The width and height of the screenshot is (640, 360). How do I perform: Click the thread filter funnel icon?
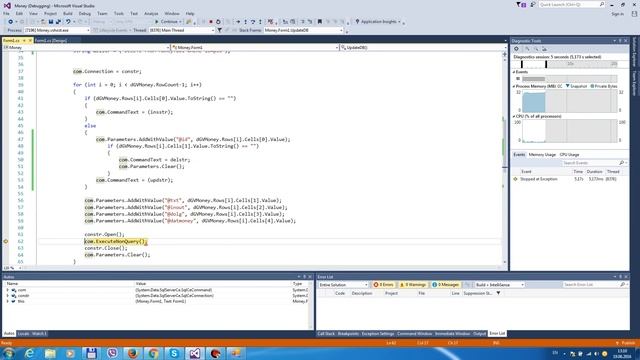point(219,30)
